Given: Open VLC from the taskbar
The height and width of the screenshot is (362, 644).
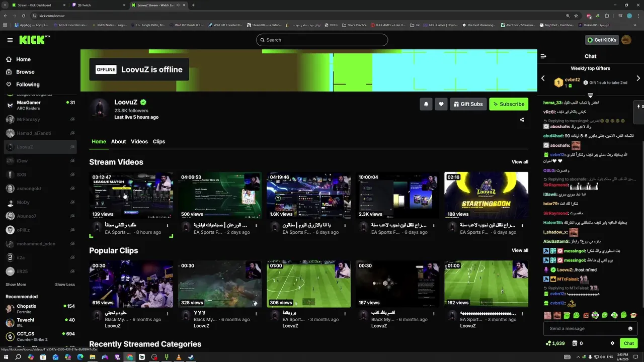Looking at the screenshot, I should click(179, 357).
